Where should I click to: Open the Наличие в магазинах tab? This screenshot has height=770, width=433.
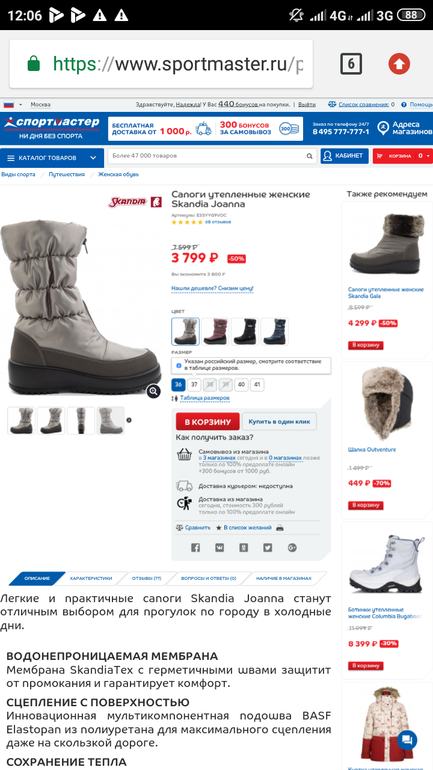(284, 578)
